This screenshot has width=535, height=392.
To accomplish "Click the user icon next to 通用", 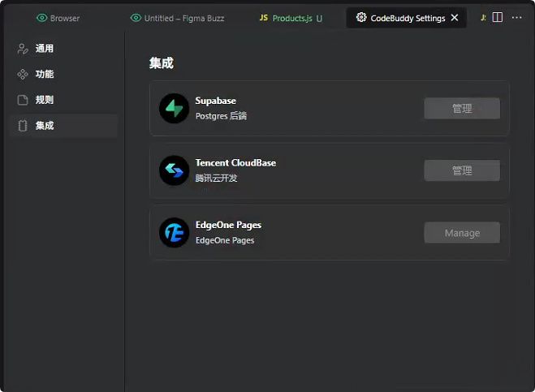I will click(23, 49).
